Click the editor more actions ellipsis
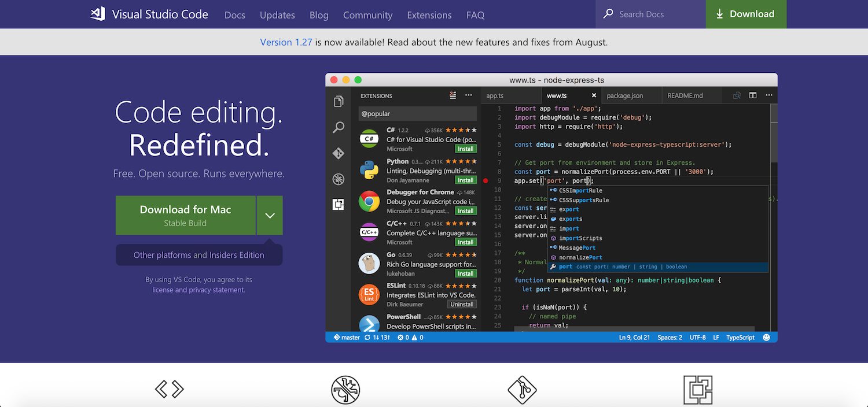 (768, 95)
